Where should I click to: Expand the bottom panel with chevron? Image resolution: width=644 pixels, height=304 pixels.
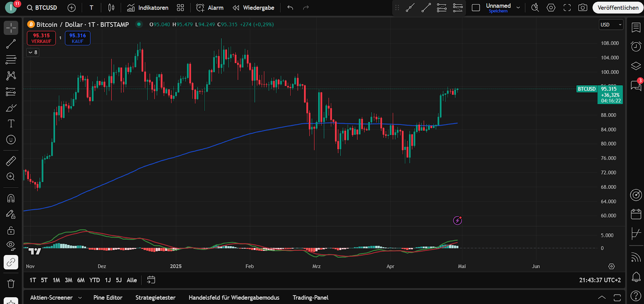coord(602,298)
